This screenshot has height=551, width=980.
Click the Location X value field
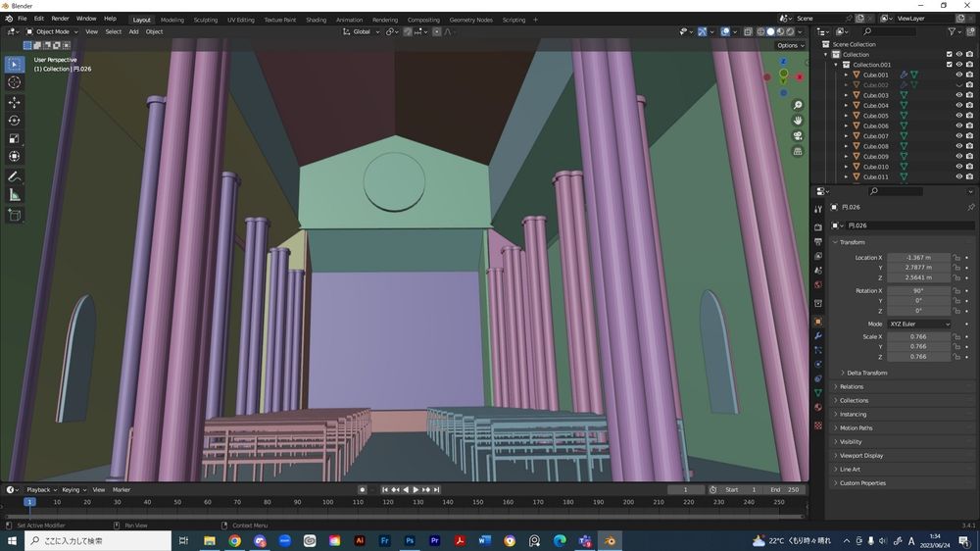coord(918,257)
